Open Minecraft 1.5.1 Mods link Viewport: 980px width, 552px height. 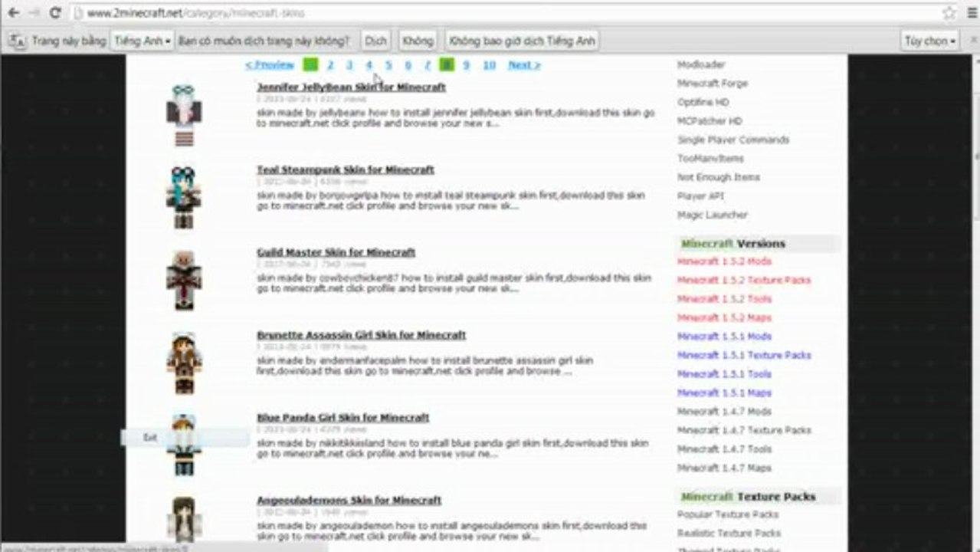pyautogui.click(x=724, y=337)
